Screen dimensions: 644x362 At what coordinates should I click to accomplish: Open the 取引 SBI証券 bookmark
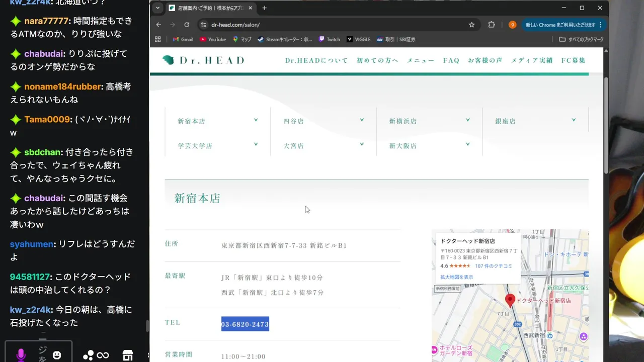click(396, 39)
